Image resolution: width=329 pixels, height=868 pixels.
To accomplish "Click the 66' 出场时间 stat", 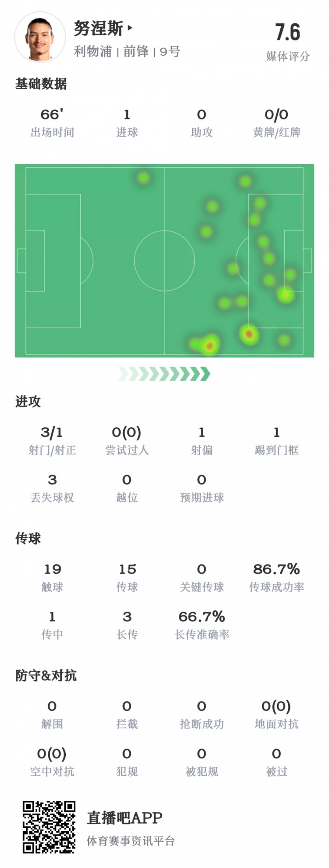I will point(52,122).
